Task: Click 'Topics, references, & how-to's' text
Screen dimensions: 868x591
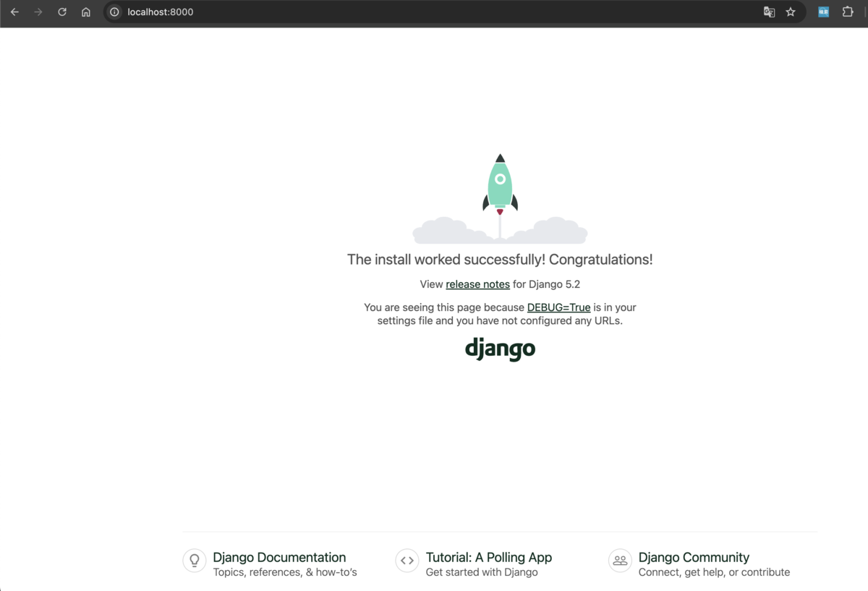Action: point(285,572)
